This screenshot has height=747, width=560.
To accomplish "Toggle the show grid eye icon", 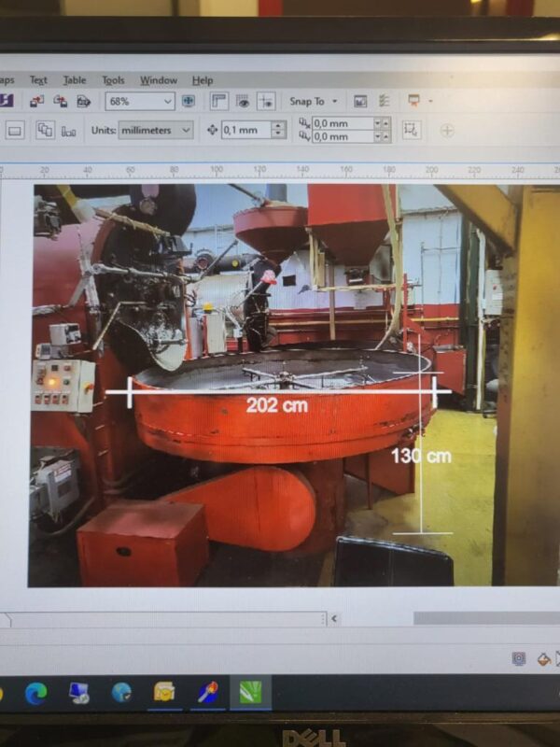I will click(243, 101).
